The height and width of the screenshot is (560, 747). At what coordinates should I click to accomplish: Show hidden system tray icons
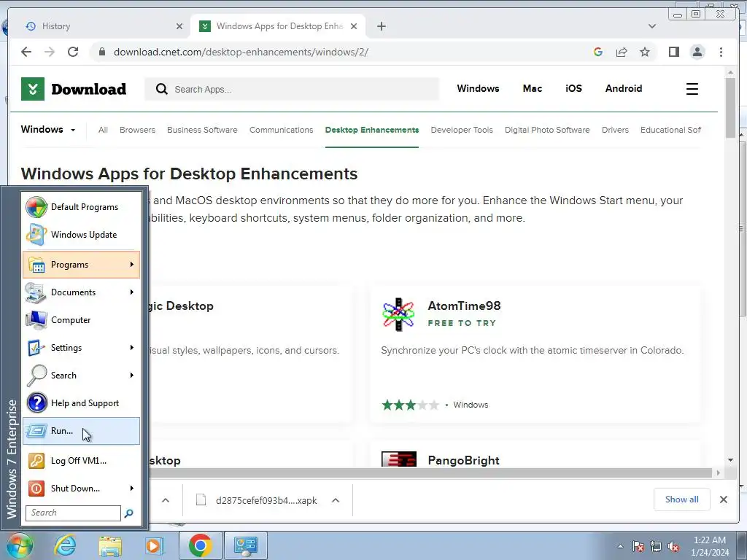620,546
